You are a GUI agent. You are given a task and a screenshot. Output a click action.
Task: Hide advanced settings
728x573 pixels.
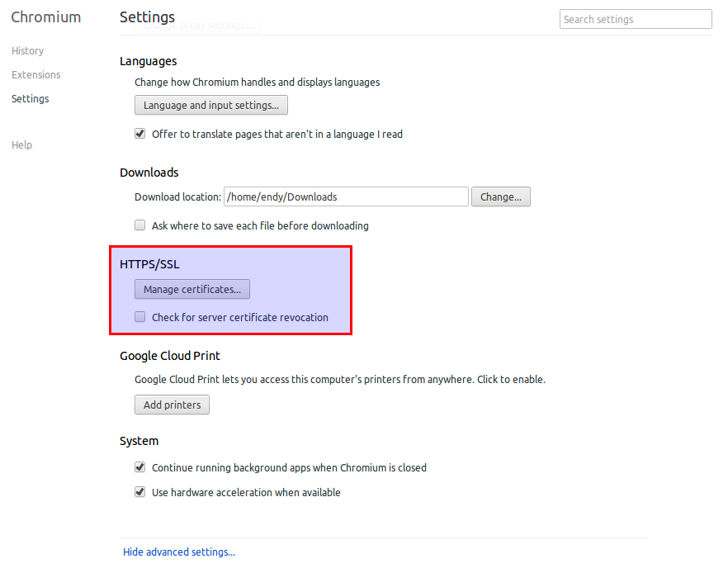pyautogui.click(x=178, y=552)
